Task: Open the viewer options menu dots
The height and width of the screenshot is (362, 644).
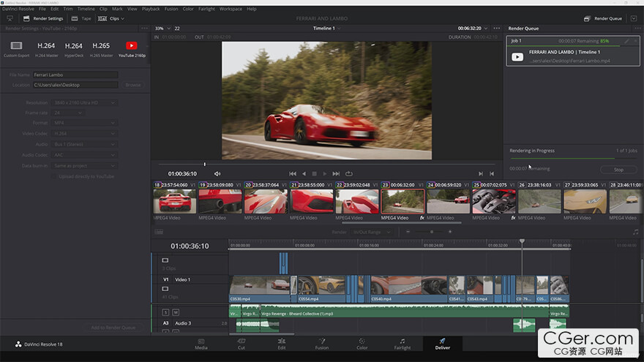Action: coord(497,29)
